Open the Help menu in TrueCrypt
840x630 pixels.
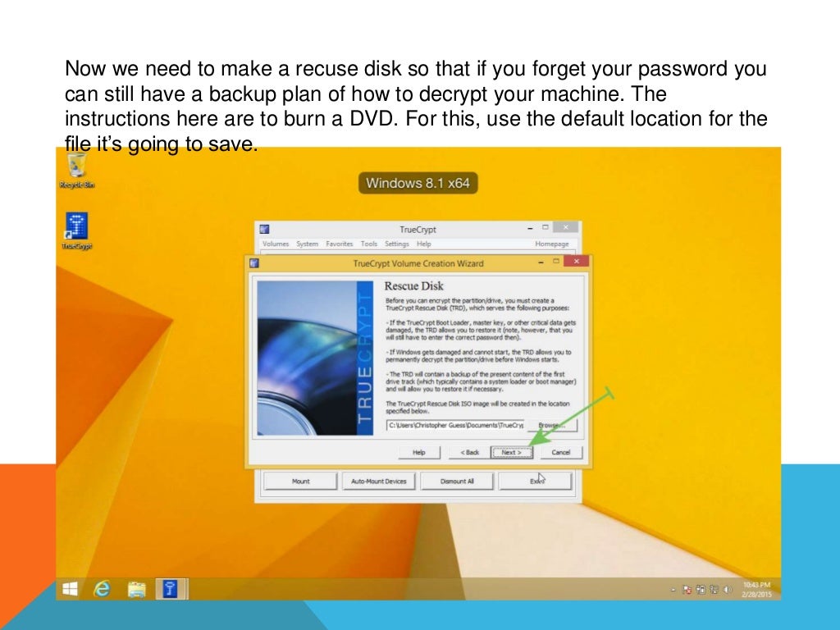pos(424,244)
